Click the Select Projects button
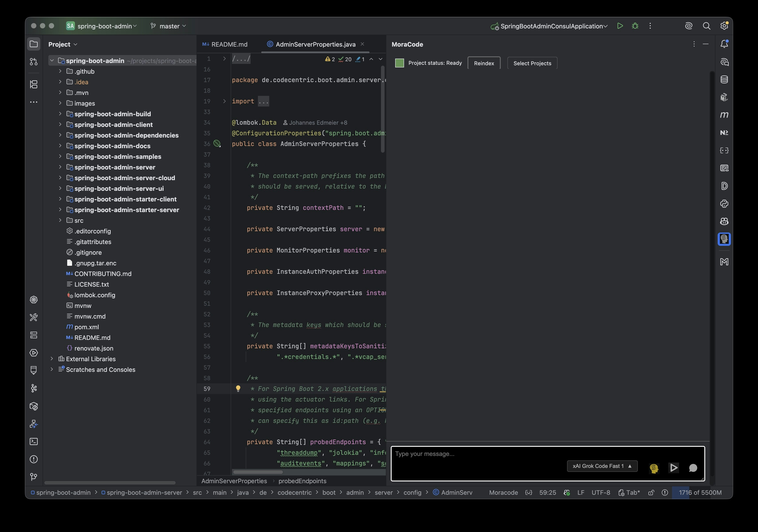 (532, 63)
